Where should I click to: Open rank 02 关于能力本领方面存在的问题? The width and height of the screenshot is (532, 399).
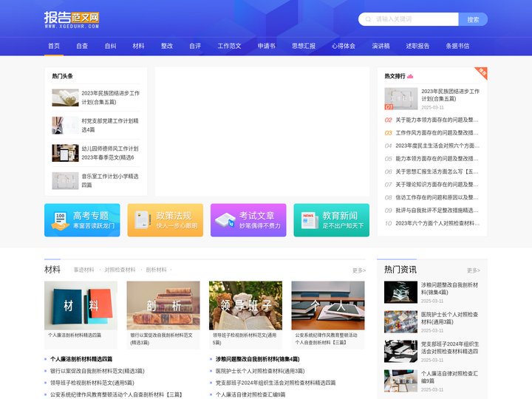click(437, 120)
